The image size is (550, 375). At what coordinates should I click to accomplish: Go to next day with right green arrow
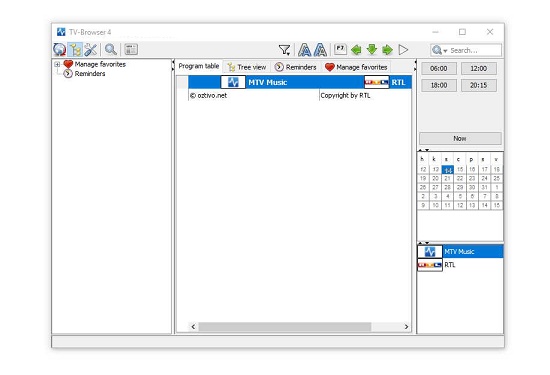point(387,50)
